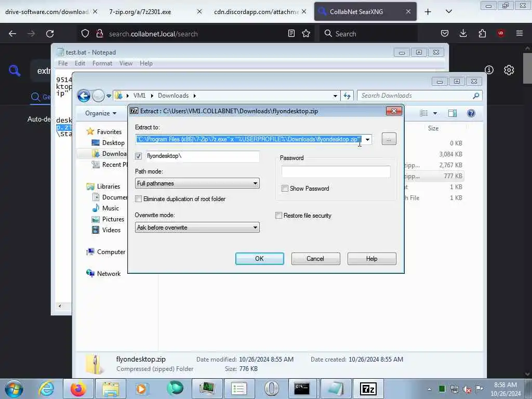The image size is (532, 399).
Task: Open Notepad Format menu
Action: tap(102, 63)
